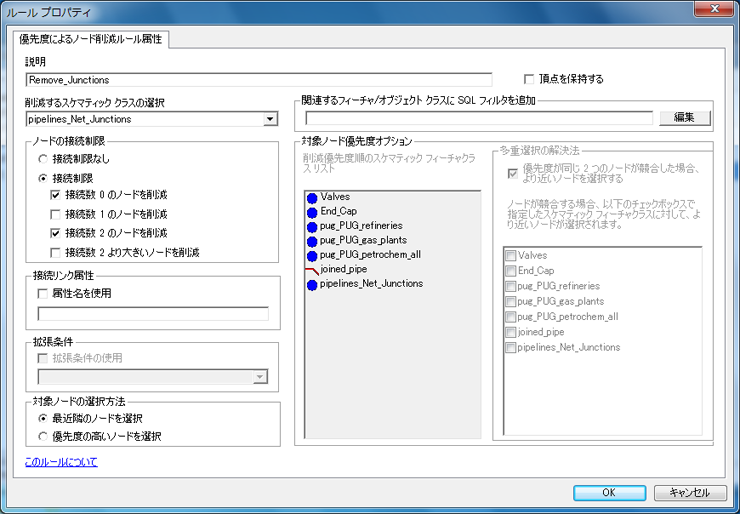Image resolution: width=740 pixels, height=514 pixels.
Task: Enable the 頂点を保持する checkbox
Action: pos(529,79)
